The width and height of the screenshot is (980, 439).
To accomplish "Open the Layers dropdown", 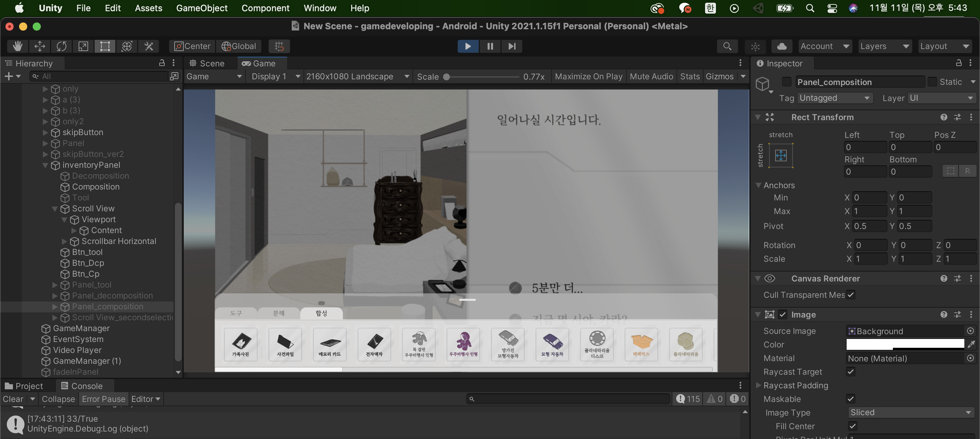I will pos(884,46).
